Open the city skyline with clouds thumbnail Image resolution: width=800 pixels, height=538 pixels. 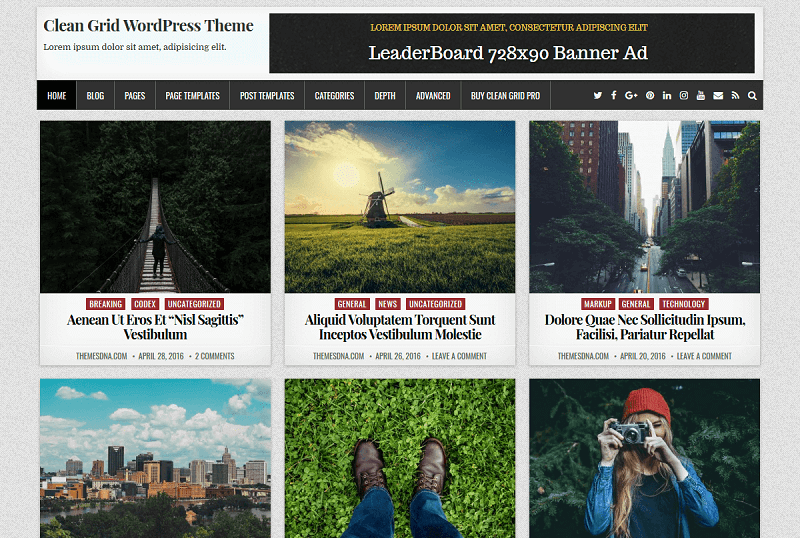click(x=155, y=458)
